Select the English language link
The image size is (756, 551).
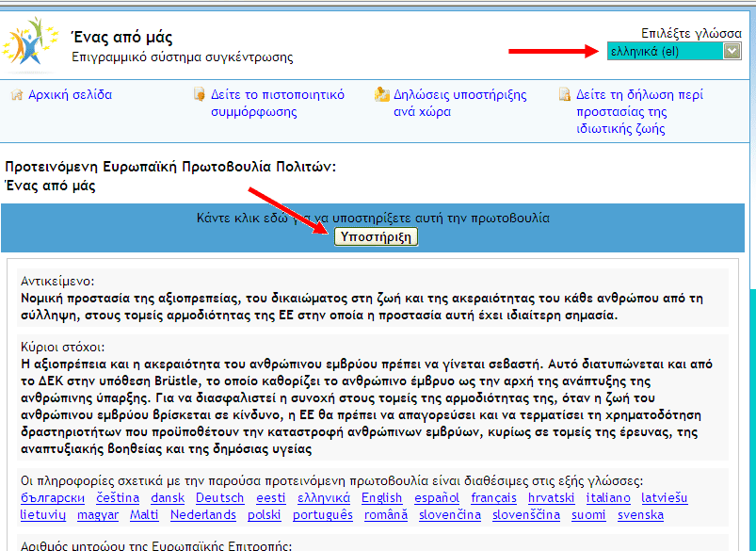coord(381,497)
